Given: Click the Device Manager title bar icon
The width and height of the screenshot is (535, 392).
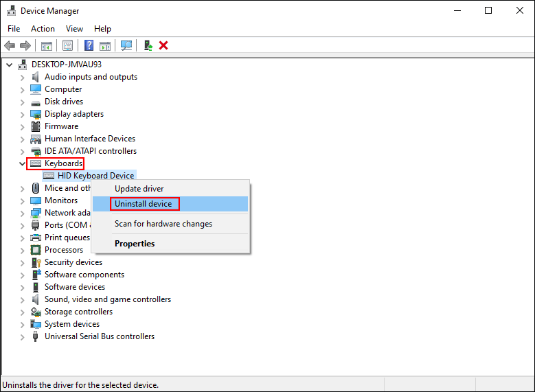Looking at the screenshot, I should tap(11, 10).
